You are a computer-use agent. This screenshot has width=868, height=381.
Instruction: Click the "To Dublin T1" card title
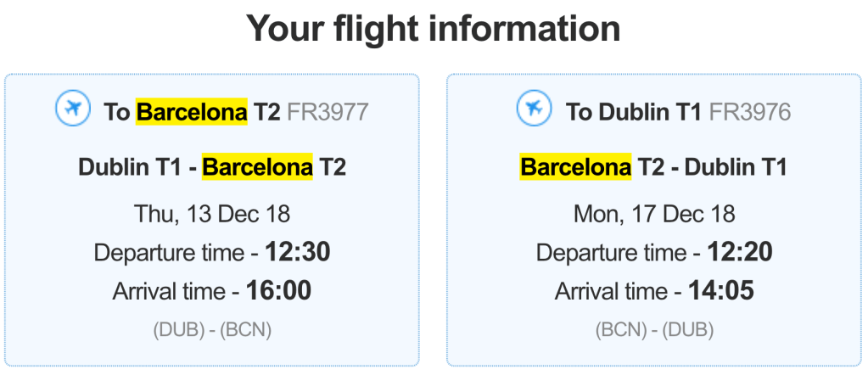633,112
